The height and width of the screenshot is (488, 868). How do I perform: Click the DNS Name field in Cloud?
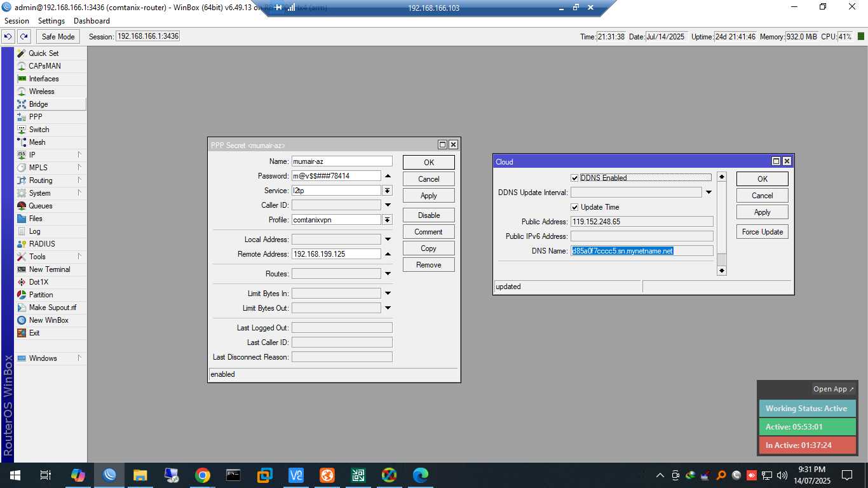(x=642, y=251)
